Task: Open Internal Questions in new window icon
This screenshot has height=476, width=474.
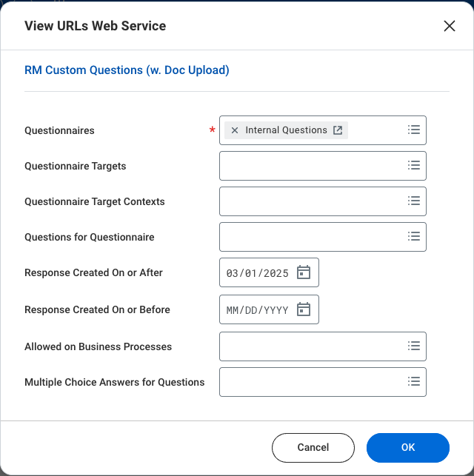Action: click(x=338, y=130)
